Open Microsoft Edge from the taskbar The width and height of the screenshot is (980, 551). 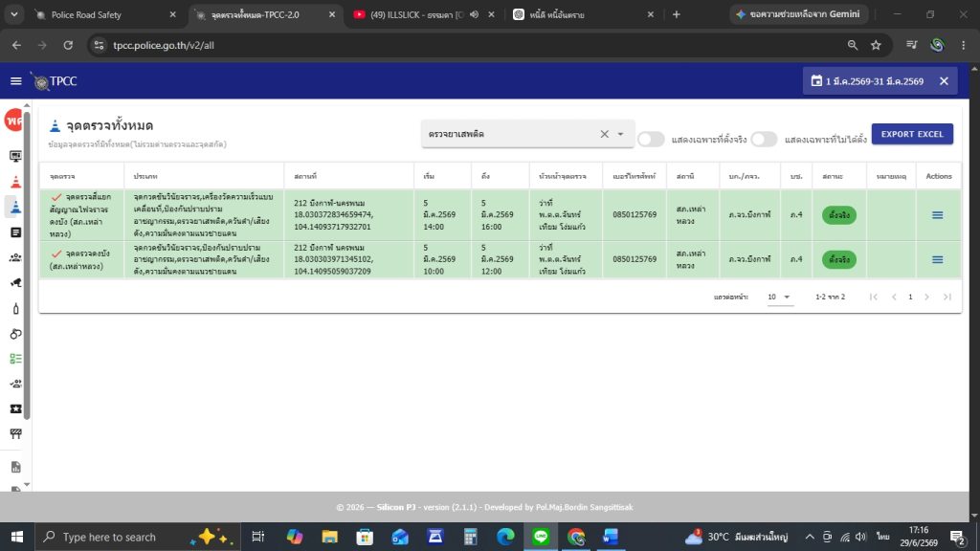(505, 537)
